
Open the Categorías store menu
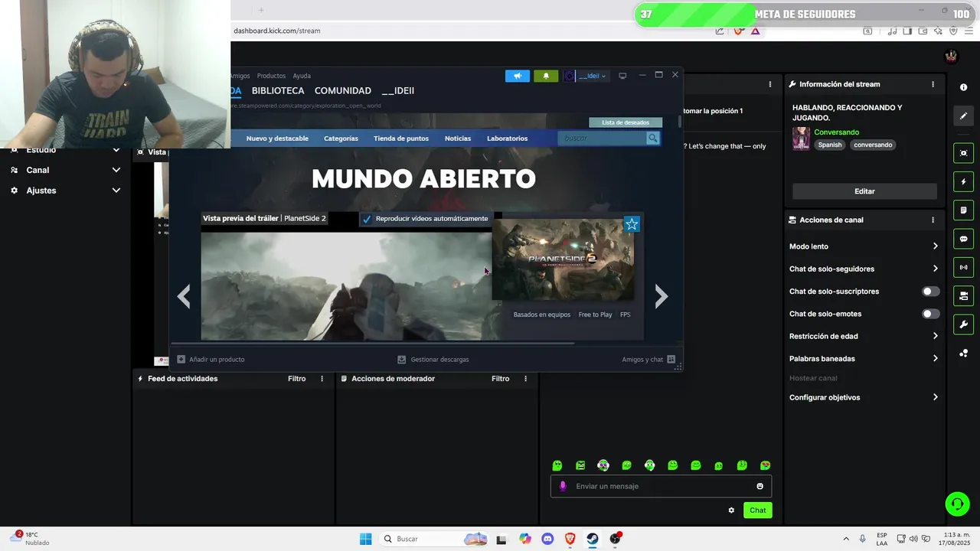click(x=341, y=139)
